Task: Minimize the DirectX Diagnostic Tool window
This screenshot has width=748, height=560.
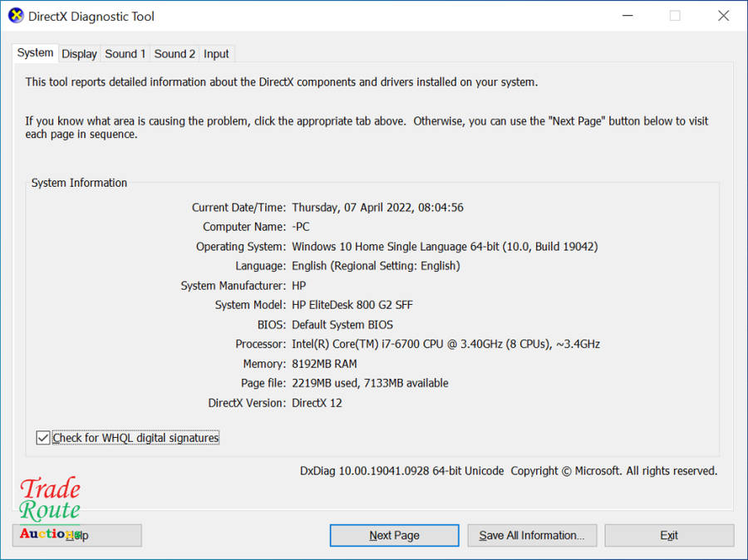Action: pos(626,16)
